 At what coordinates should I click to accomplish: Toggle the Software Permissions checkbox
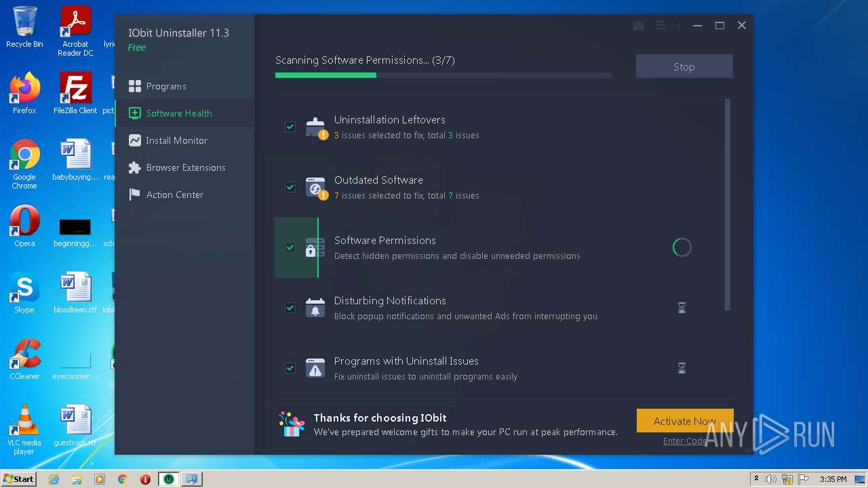tap(290, 247)
